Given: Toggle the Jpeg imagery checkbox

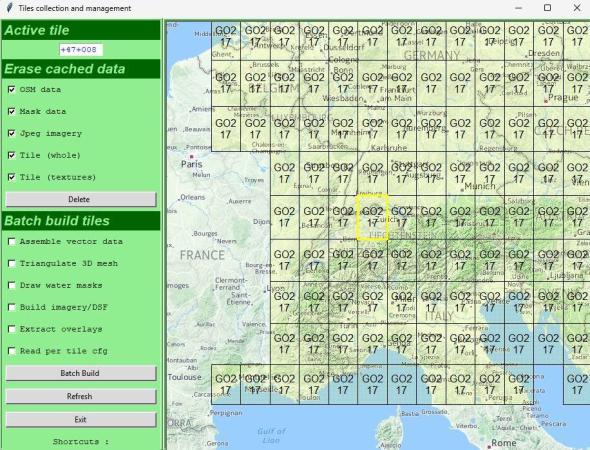Looking at the screenshot, I should (12, 133).
